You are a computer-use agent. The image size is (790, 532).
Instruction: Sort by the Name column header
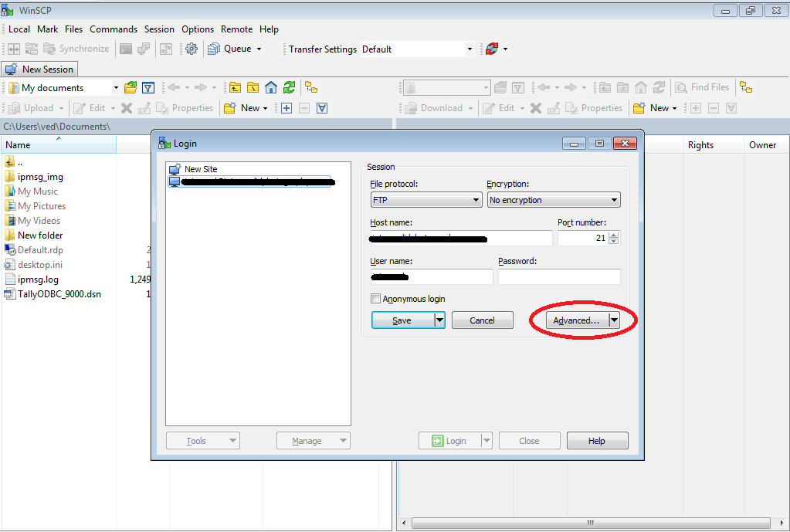(x=59, y=145)
